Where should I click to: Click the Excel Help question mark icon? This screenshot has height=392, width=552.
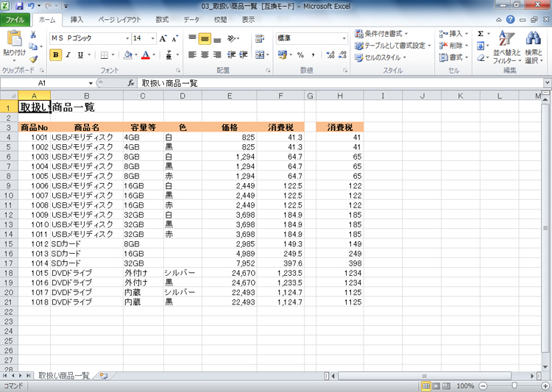pos(511,20)
